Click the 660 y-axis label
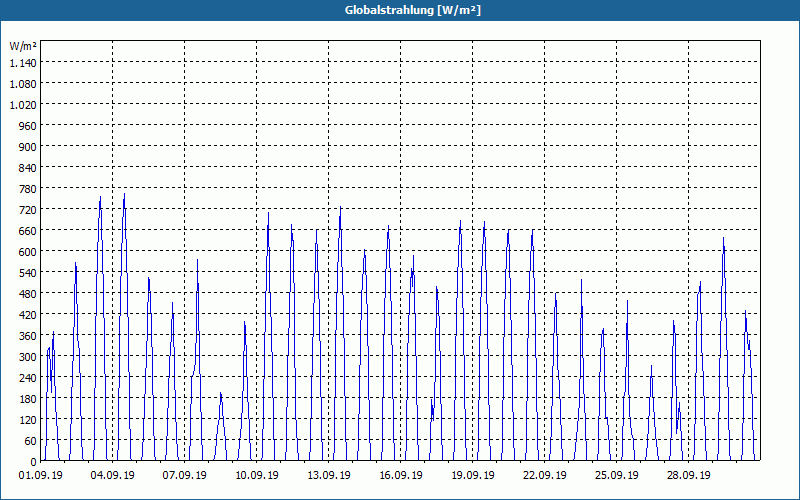800x500 pixels. 29,231
